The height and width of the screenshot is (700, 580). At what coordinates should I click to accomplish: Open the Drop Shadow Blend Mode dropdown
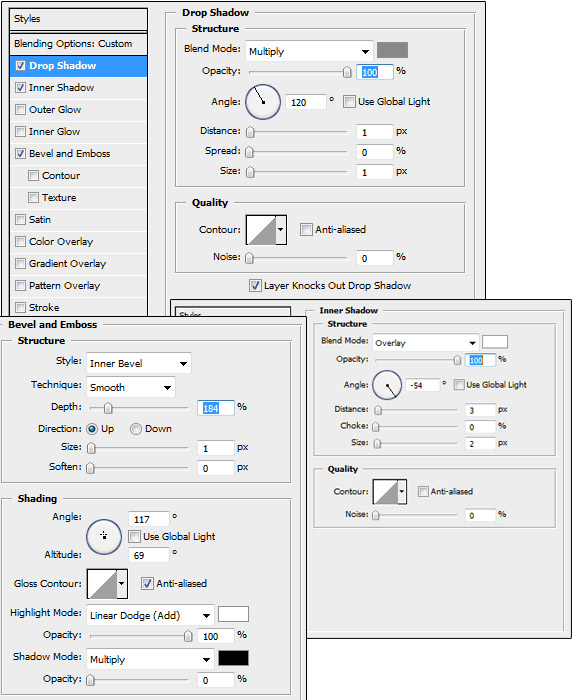309,51
